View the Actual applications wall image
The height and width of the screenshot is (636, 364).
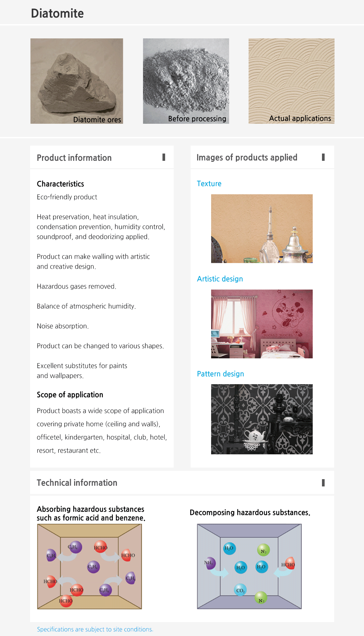click(292, 81)
